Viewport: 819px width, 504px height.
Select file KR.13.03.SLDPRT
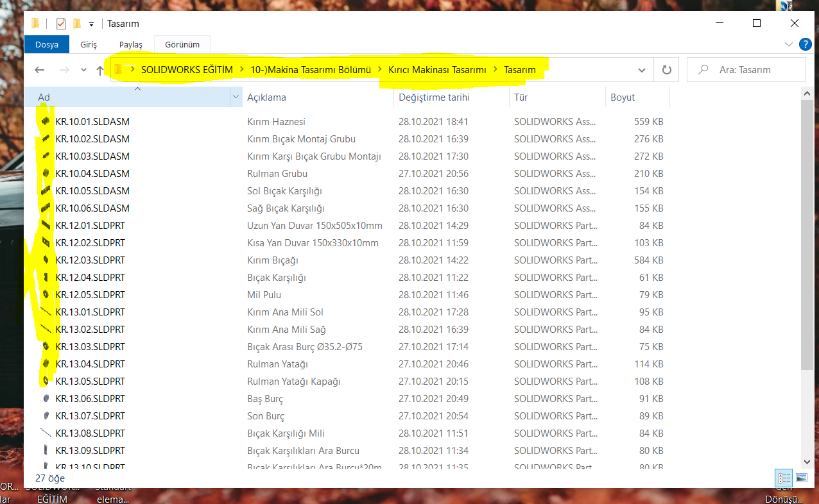[91, 346]
